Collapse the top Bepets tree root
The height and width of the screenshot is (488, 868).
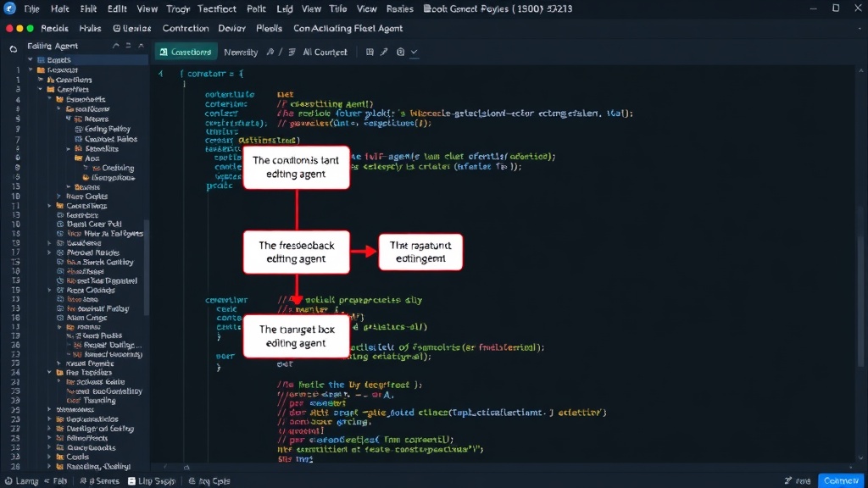[x=31, y=60]
